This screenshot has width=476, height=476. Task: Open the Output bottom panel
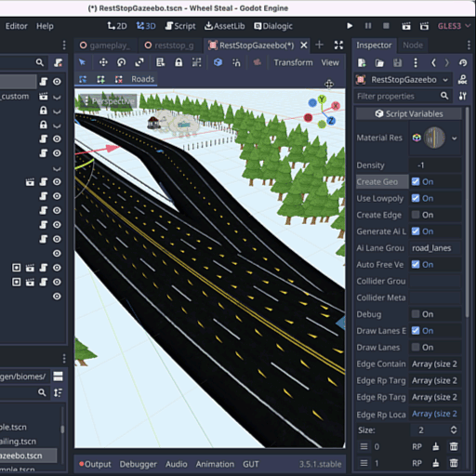pos(95,464)
